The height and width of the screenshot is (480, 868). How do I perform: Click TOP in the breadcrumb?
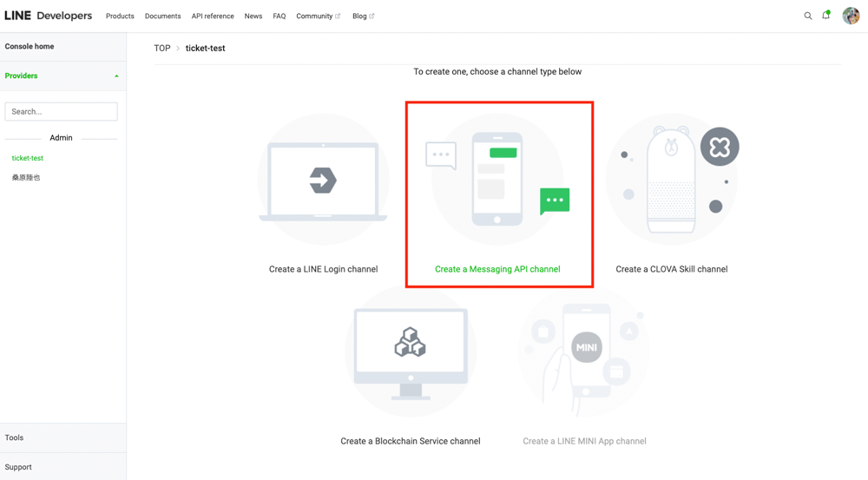[x=162, y=48]
